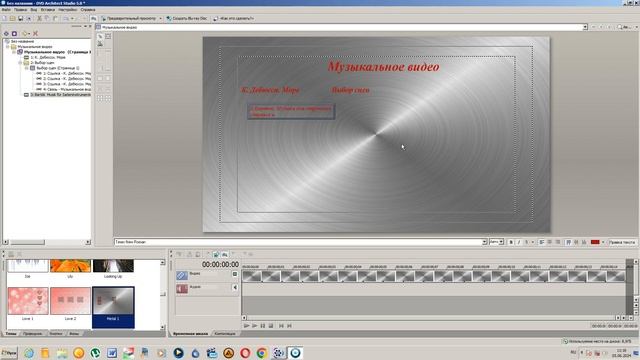Align text right
This screenshot has width=640, height=360.
coord(558,242)
